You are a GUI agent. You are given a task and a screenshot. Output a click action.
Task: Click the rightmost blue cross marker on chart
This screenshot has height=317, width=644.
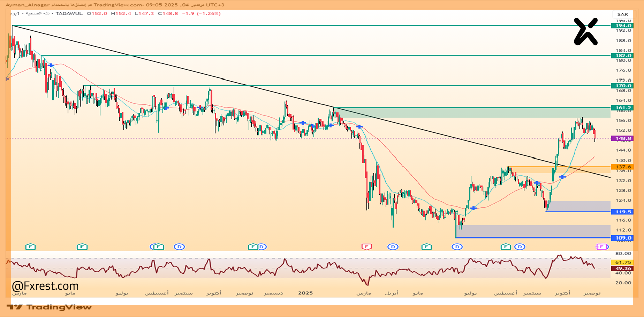point(562,177)
